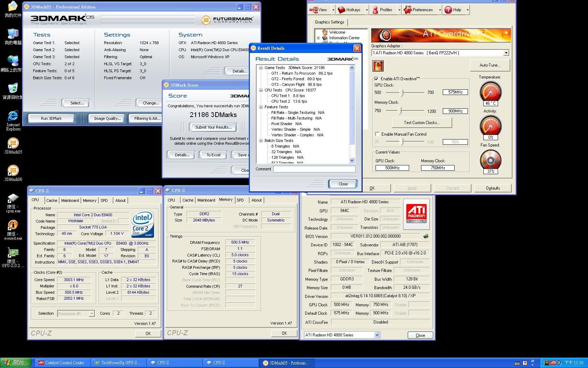Click the Image Quality button
Screen dimensions: 588x368
(x=107, y=118)
